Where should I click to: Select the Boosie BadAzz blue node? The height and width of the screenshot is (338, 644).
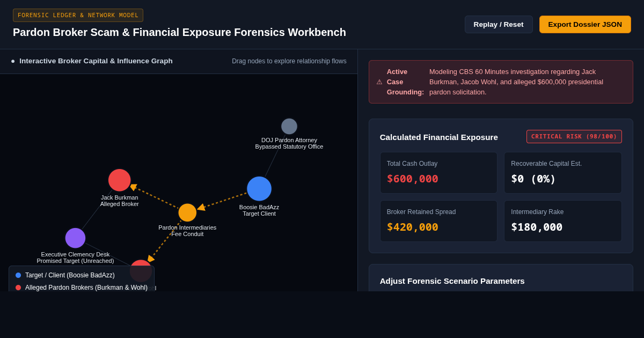pyautogui.click(x=259, y=189)
